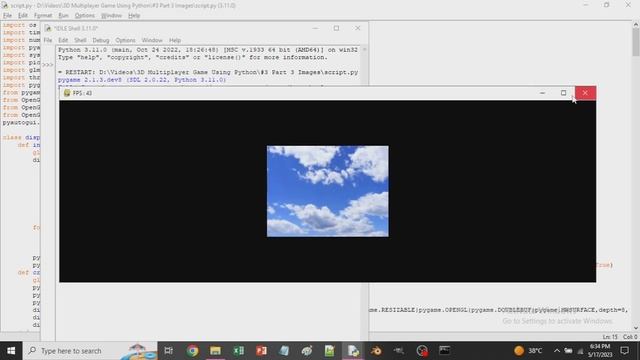Open Debug menu in IDLE Shell window
Viewport: 640px width, 360px height.
click(x=100, y=40)
